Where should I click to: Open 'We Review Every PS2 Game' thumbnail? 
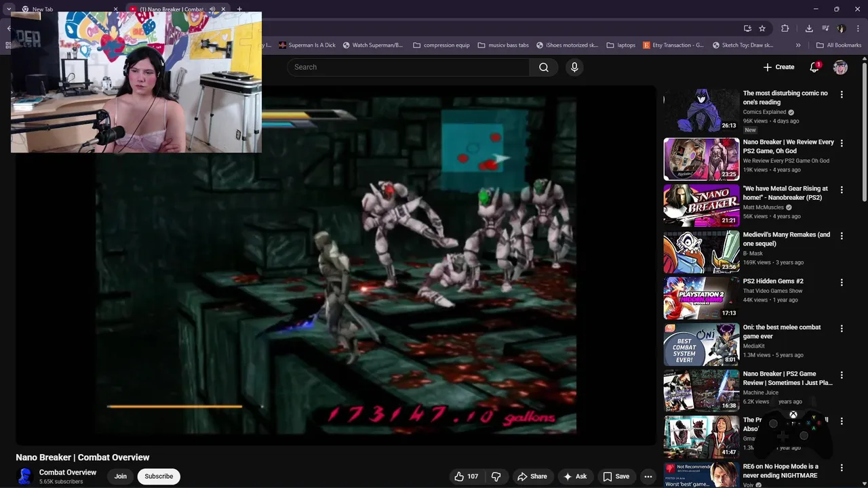701,159
